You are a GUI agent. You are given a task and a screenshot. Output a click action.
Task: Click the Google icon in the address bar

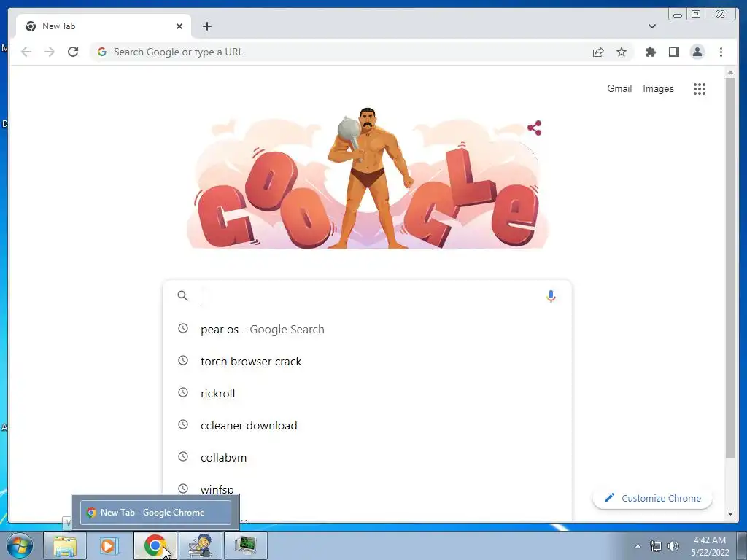click(102, 52)
